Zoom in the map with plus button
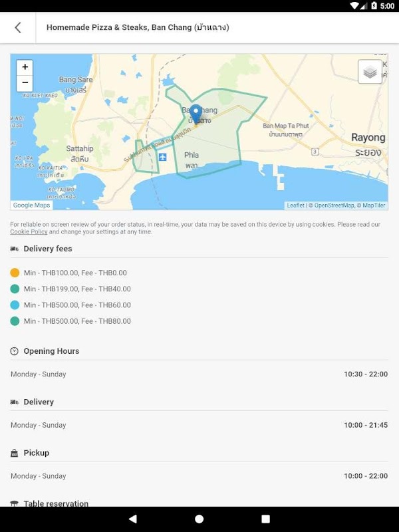 tap(25, 67)
